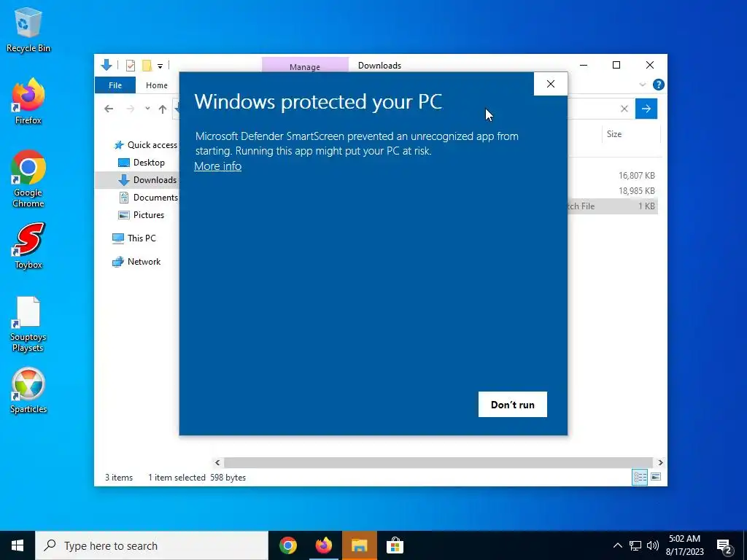The height and width of the screenshot is (560, 747).
Task: Click the search go arrow button
Action: (646, 109)
